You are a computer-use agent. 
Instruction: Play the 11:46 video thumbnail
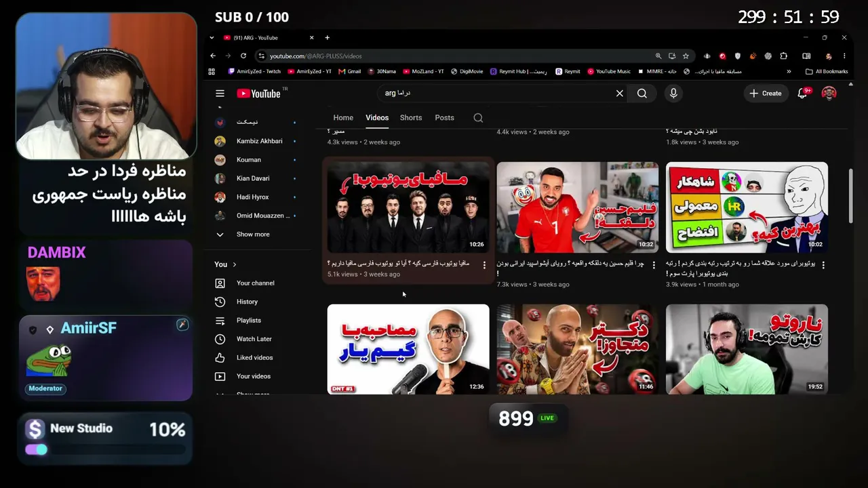click(x=578, y=349)
